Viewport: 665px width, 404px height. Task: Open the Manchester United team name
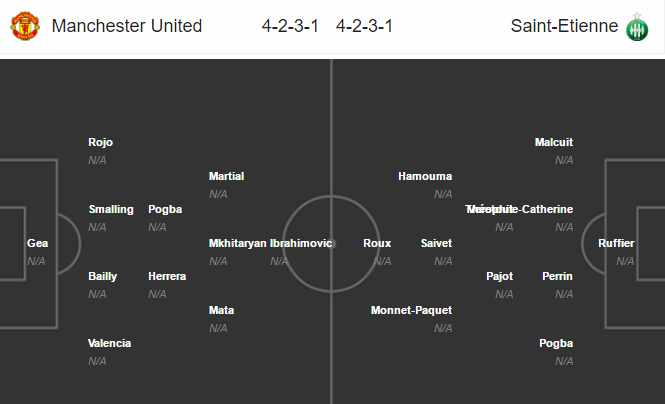(127, 26)
